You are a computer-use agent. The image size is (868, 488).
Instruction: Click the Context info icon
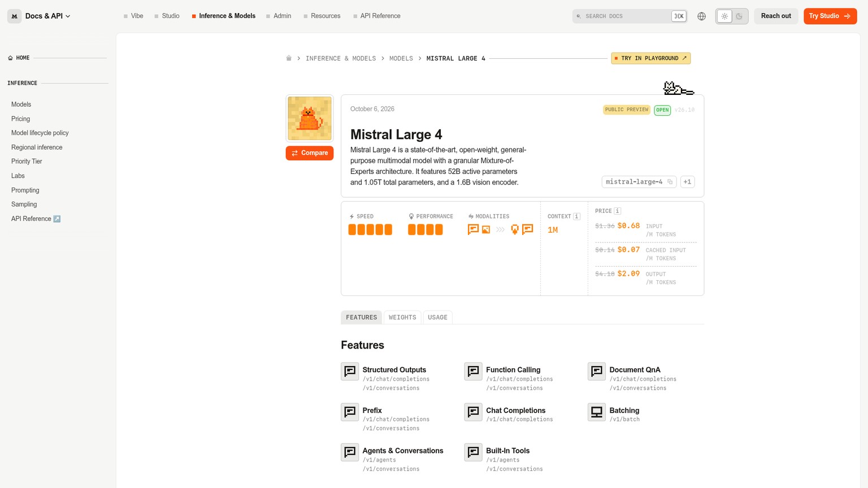[x=577, y=216]
